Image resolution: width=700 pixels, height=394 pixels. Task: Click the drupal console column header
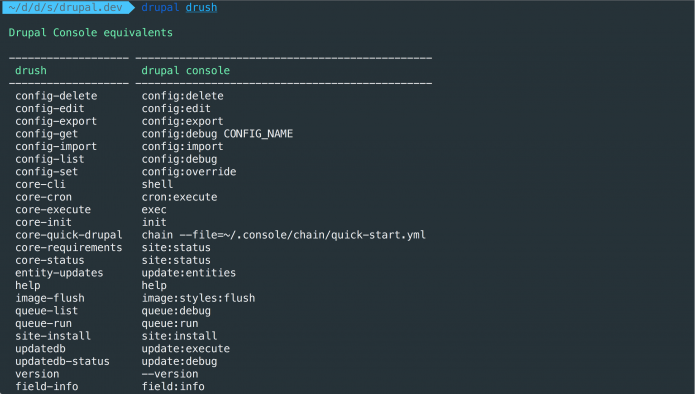point(186,71)
